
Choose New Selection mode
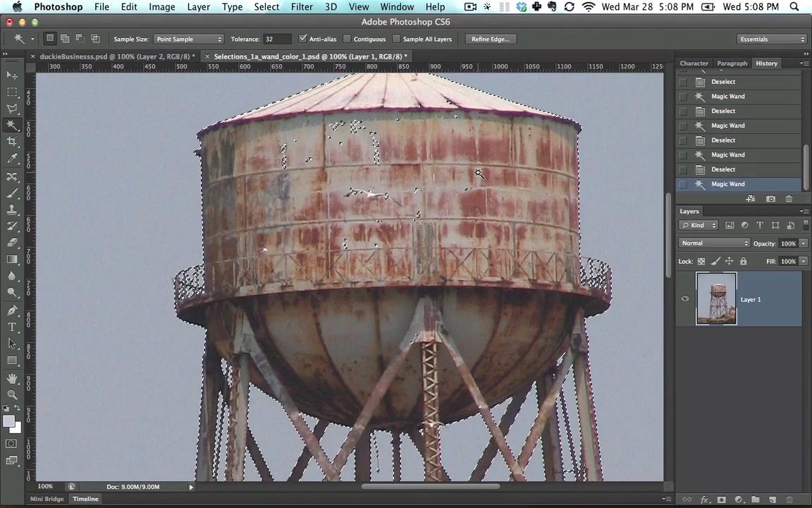point(50,38)
